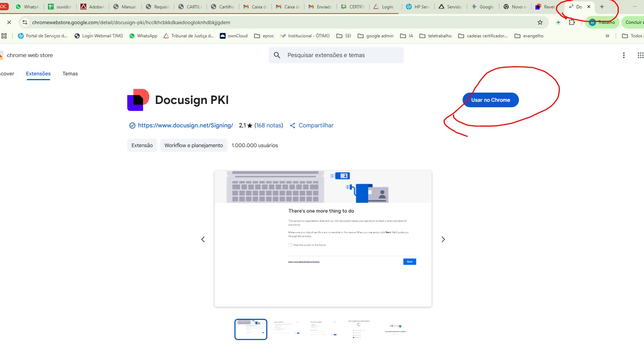644x351 pixels.
Task: Open the web store three-dot menu
Action: pyautogui.click(x=624, y=55)
